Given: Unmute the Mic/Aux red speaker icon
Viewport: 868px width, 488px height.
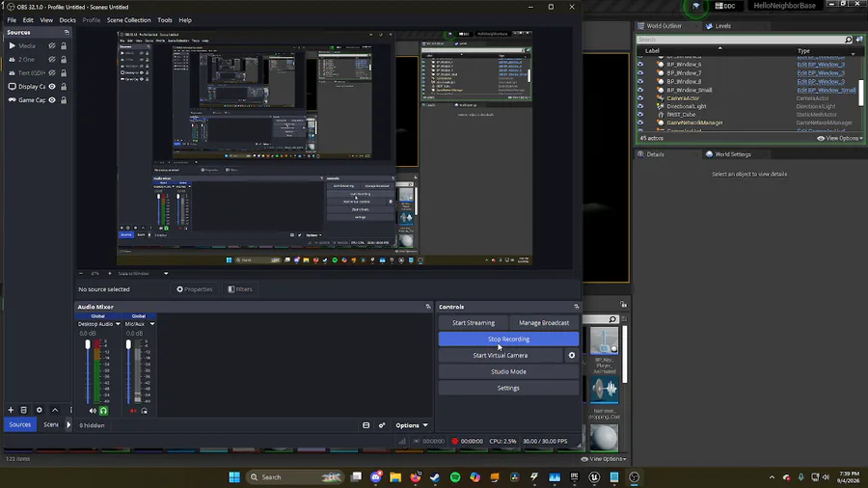Looking at the screenshot, I should pyautogui.click(x=133, y=411).
